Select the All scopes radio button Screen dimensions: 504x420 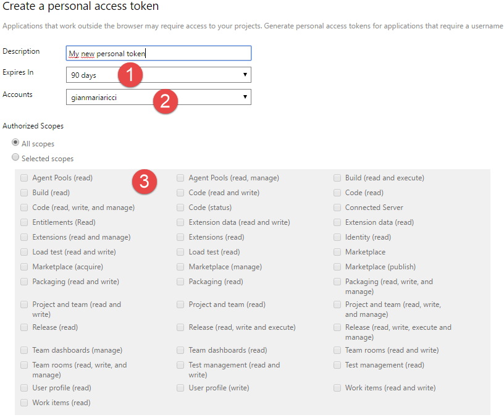pyautogui.click(x=15, y=142)
